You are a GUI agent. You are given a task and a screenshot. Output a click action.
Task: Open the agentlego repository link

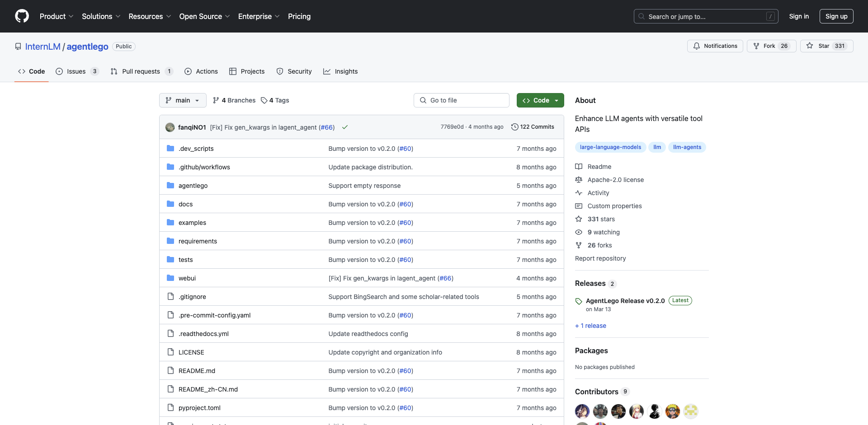tap(87, 47)
